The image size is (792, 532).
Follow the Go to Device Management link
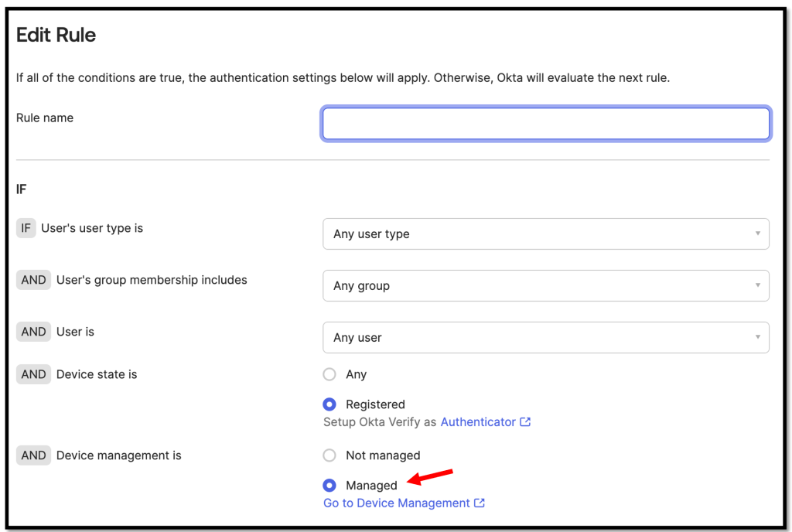coord(397,503)
